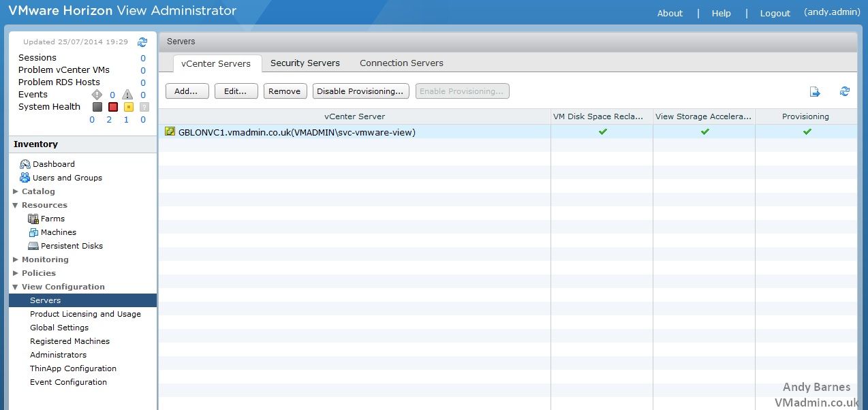Open Product Licensing and Usage
868x410 pixels.
pos(85,314)
